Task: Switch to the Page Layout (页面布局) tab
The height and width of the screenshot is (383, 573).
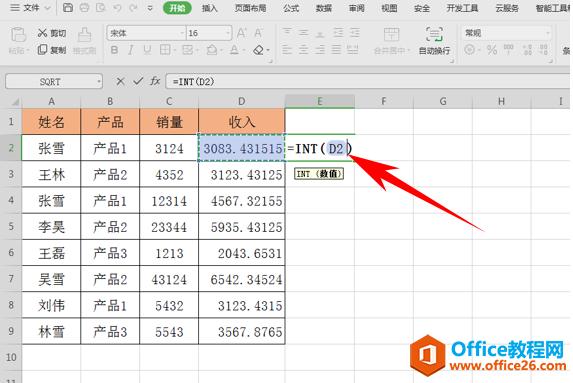Action: pos(250,8)
